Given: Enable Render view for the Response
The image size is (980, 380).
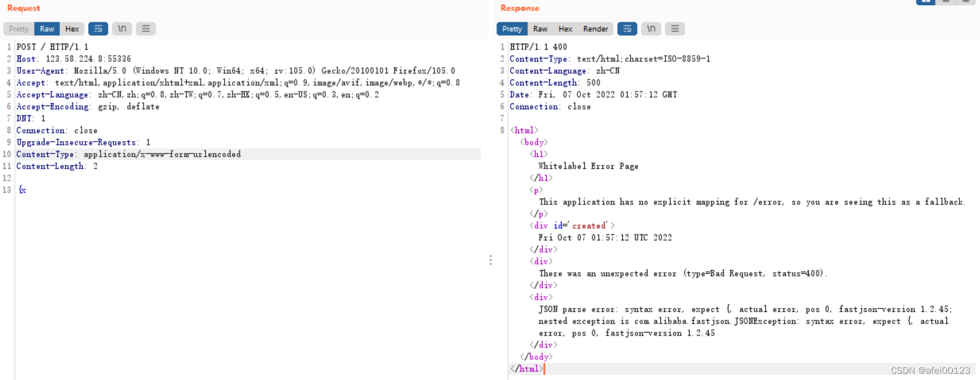Looking at the screenshot, I should [595, 28].
